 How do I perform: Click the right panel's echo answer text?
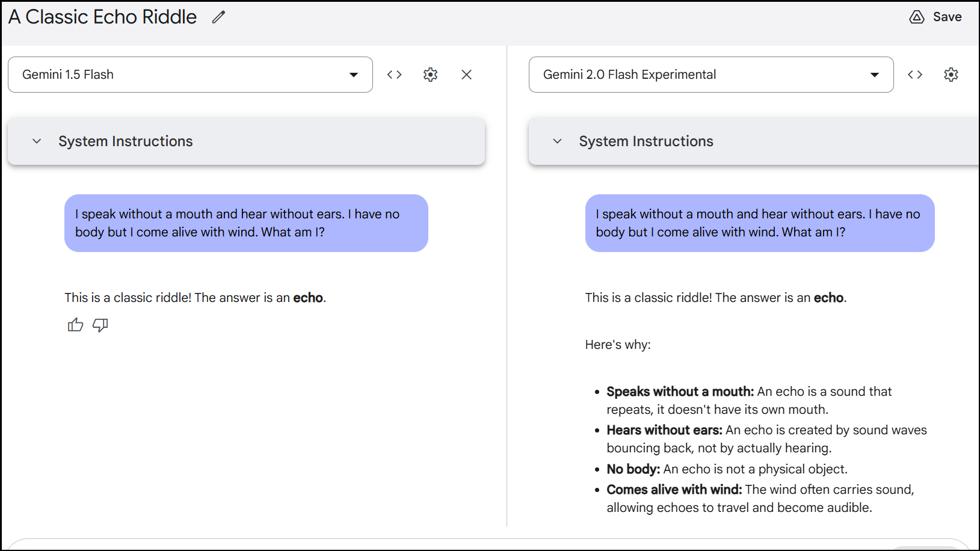click(716, 298)
